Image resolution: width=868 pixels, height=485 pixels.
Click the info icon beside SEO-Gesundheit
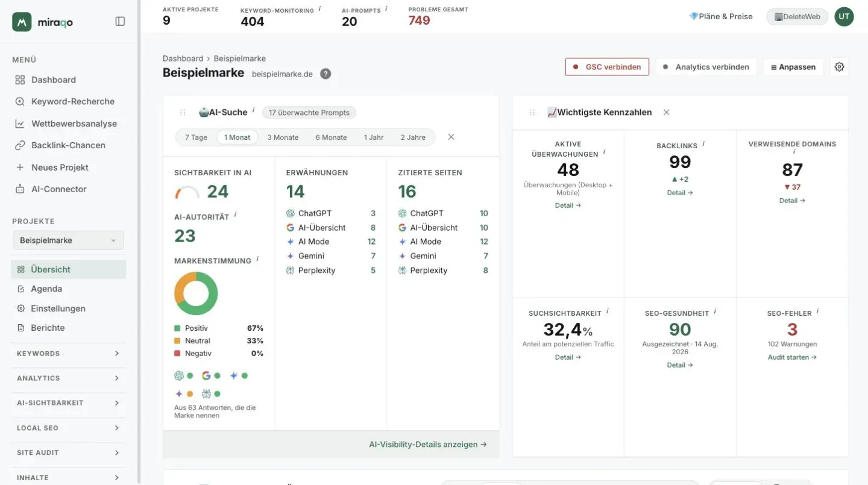(x=715, y=311)
